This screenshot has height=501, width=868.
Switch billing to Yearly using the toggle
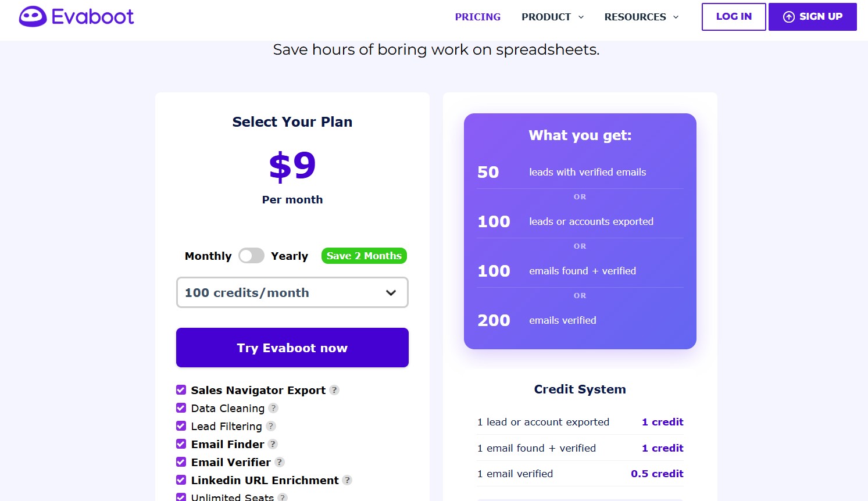(x=251, y=256)
